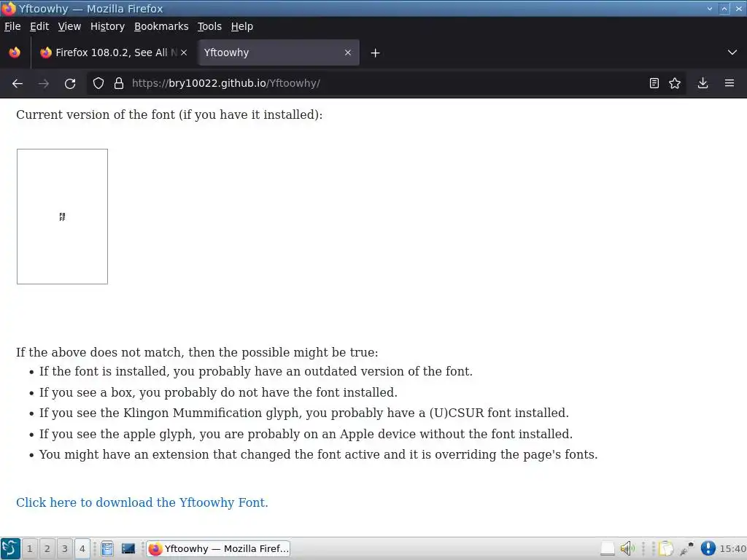This screenshot has width=747, height=560.
Task: Open a new tab
Action: pos(376,52)
